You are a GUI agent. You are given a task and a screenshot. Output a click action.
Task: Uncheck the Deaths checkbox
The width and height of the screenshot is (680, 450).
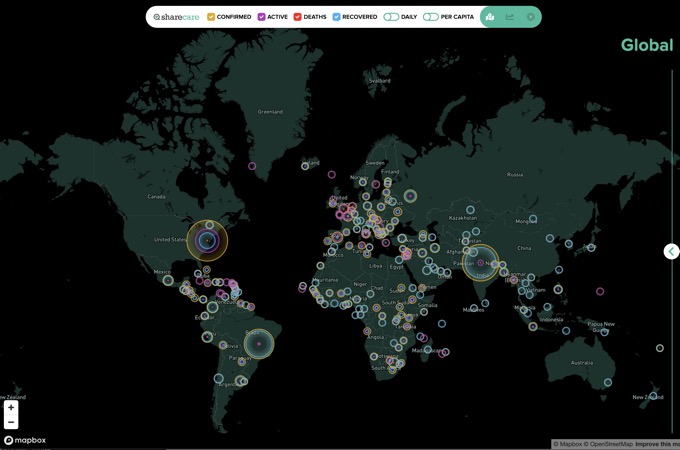click(298, 17)
